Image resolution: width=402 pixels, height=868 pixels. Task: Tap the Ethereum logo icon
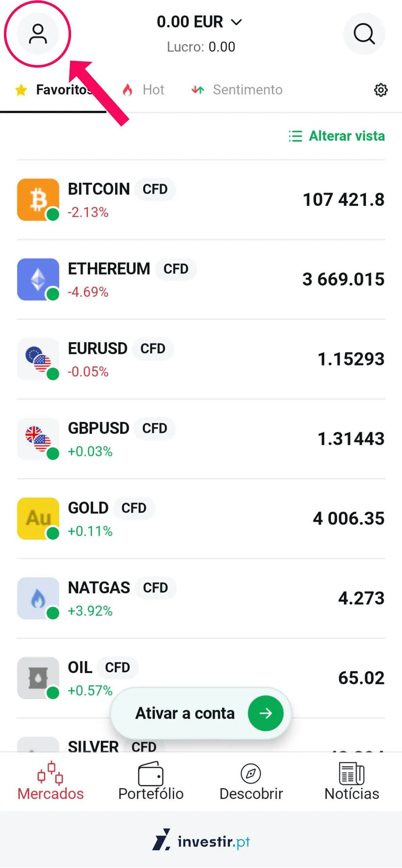click(x=38, y=279)
